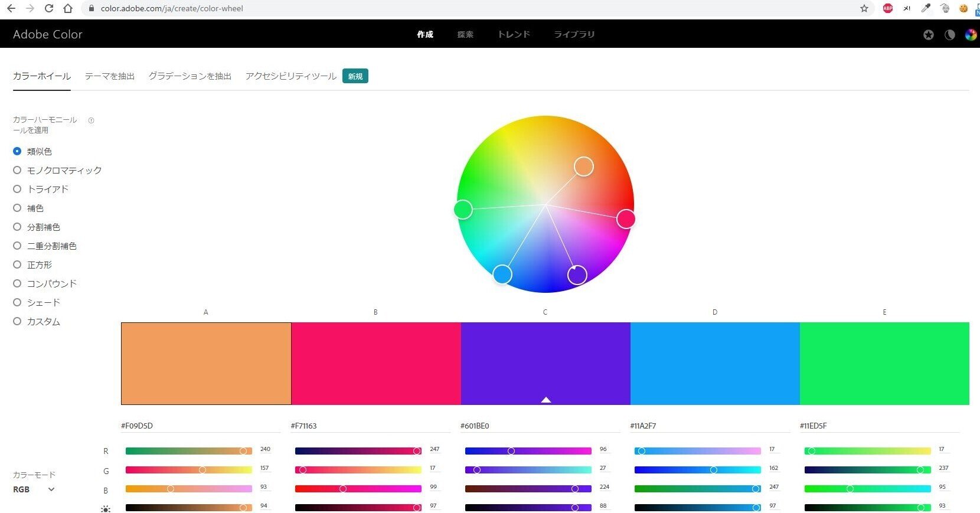Click the brightness sun icon beside sliders
Image resolution: width=980 pixels, height=513 pixels.
[106, 508]
